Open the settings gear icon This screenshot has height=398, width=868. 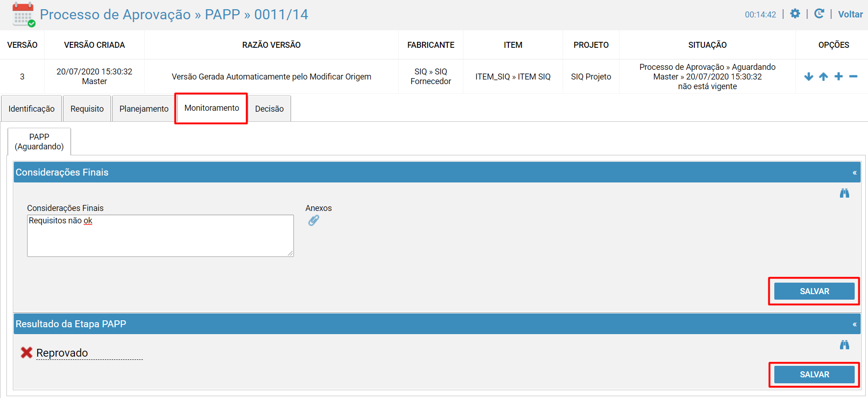click(x=795, y=14)
